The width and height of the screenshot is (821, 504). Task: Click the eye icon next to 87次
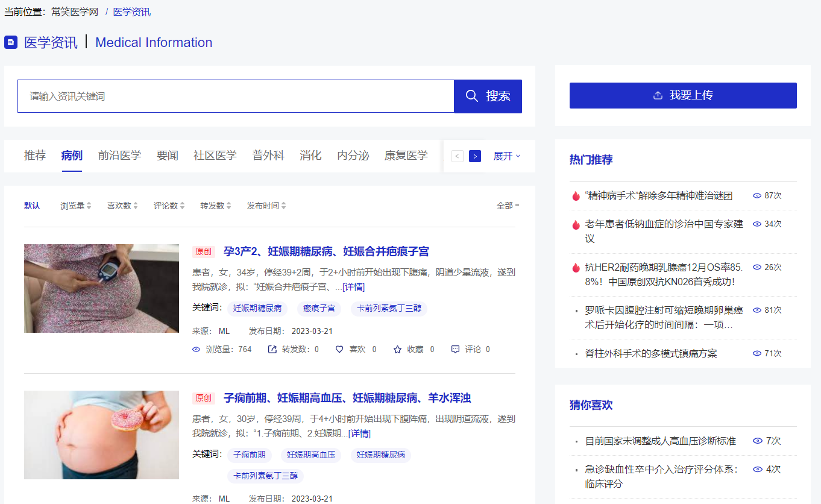coord(757,195)
